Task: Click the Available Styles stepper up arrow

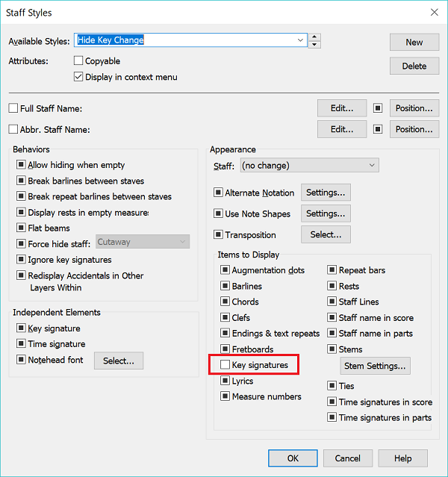Action: [315, 37]
